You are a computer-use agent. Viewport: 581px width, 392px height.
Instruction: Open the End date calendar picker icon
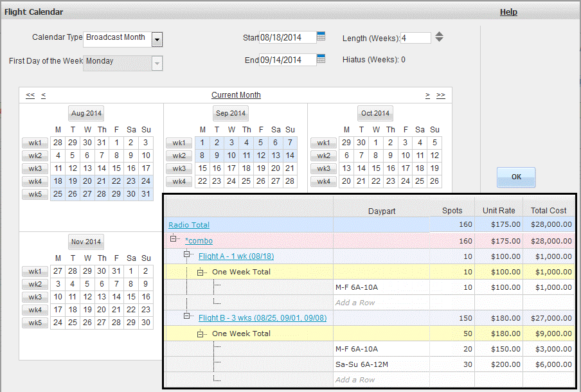[321, 60]
